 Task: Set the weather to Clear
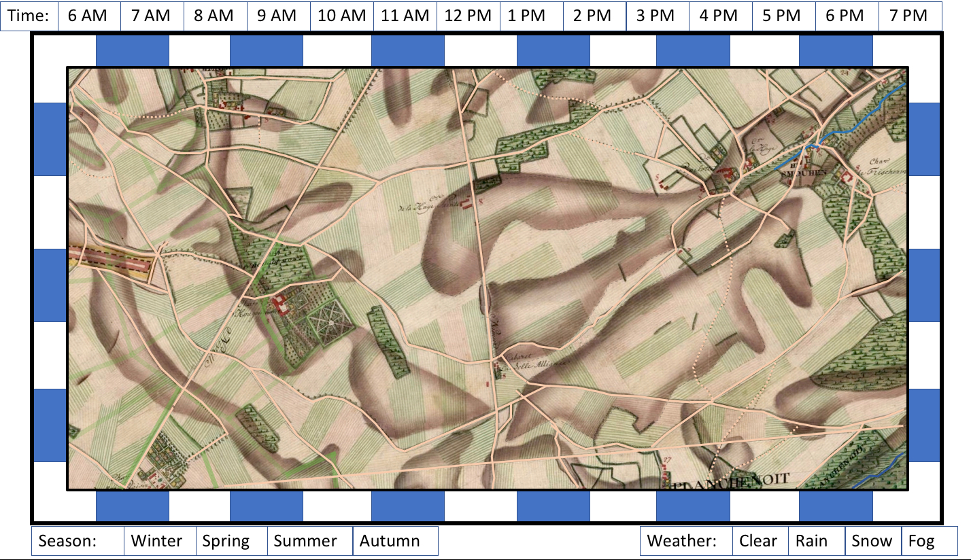760,541
